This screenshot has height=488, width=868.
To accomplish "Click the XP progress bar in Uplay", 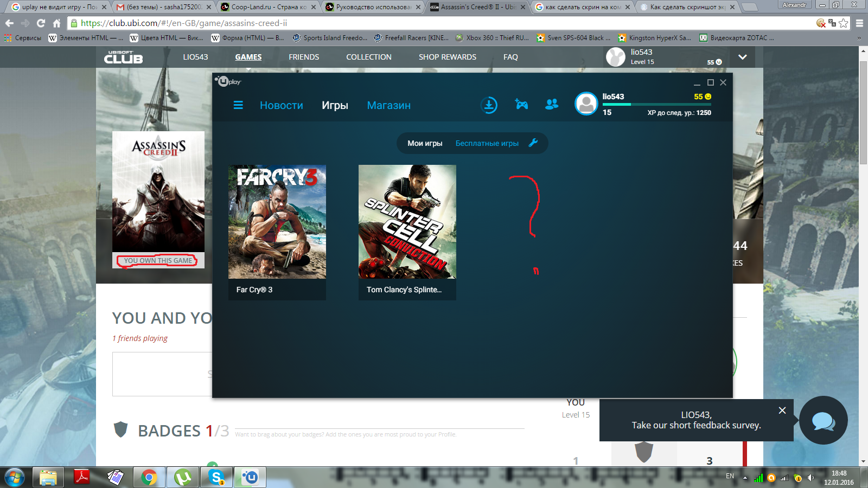I will [x=656, y=104].
